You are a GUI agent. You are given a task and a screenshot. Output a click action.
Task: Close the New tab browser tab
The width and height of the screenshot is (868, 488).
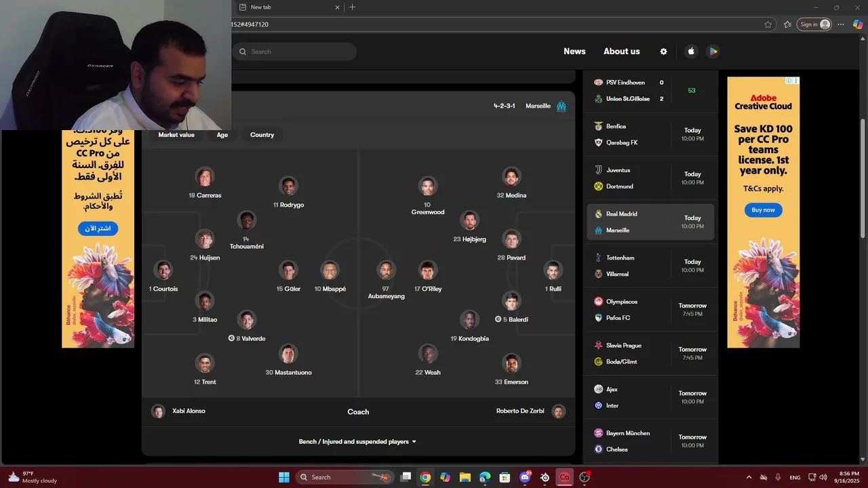(338, 7)
